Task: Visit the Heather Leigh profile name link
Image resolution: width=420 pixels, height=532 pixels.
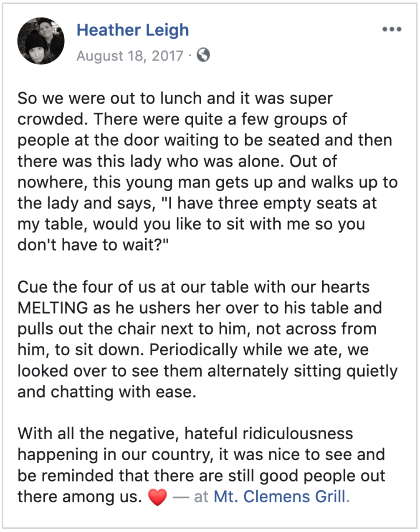Action: click(x=133, y=30)
